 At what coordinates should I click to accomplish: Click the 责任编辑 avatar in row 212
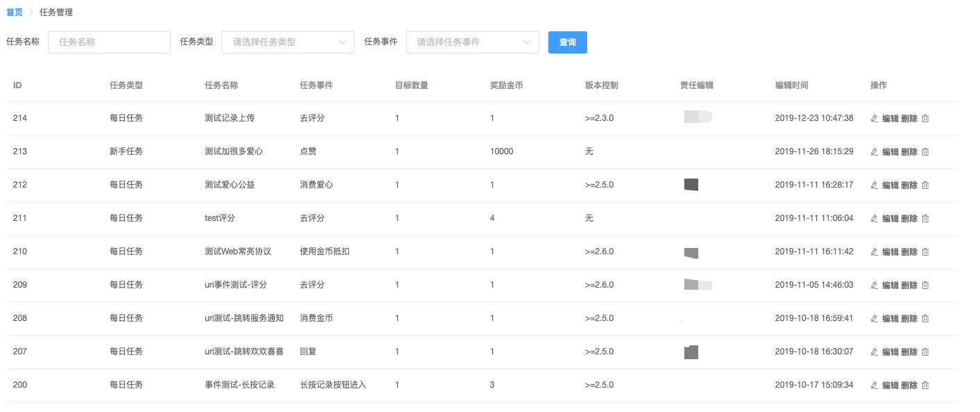[691, 185]
